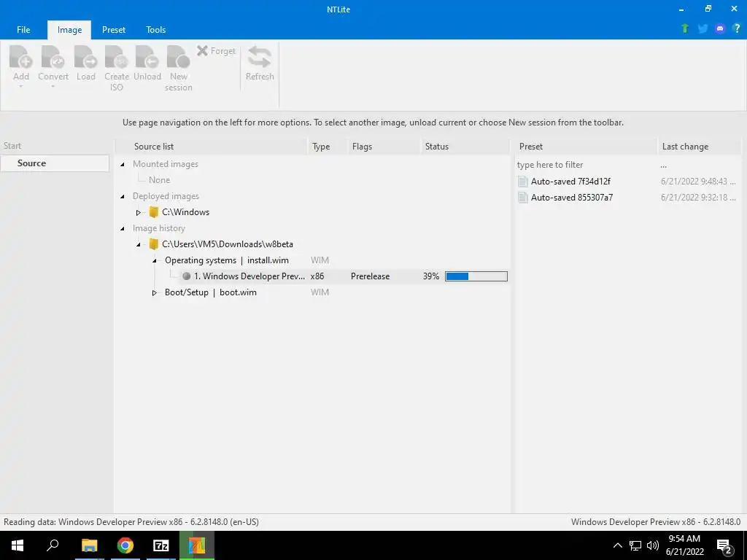The height and width of the screenshot is (560, 747).
Task: Click the x86 type cell
Action: click(317, 276)
